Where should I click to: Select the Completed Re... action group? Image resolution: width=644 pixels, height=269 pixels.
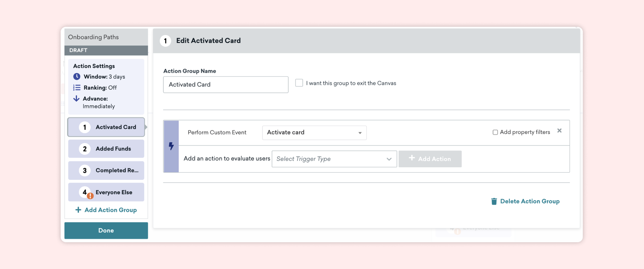pyautogui.click(x=106, y=171)
